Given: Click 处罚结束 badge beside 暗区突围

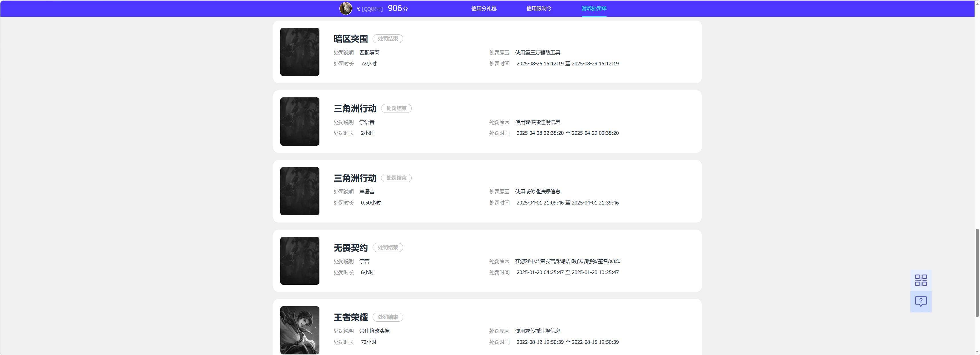Looking at the screenshot, I should click(388, 39).
